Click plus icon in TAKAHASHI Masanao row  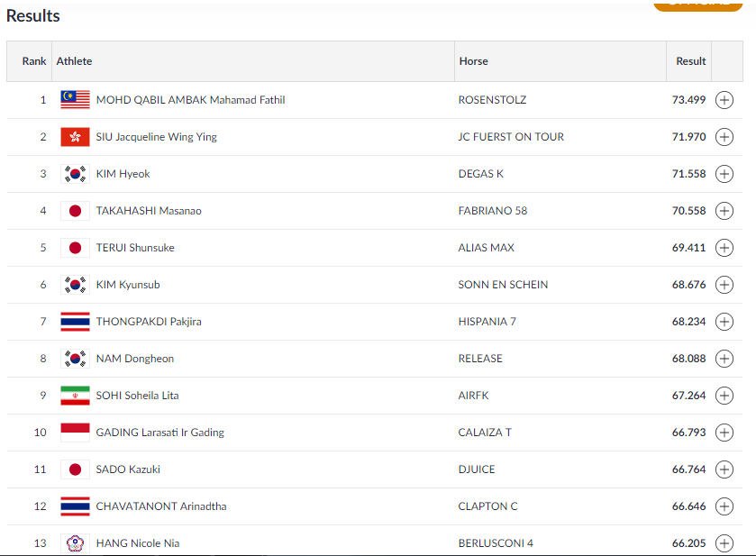pyautogui.click(x=724, y=211)
